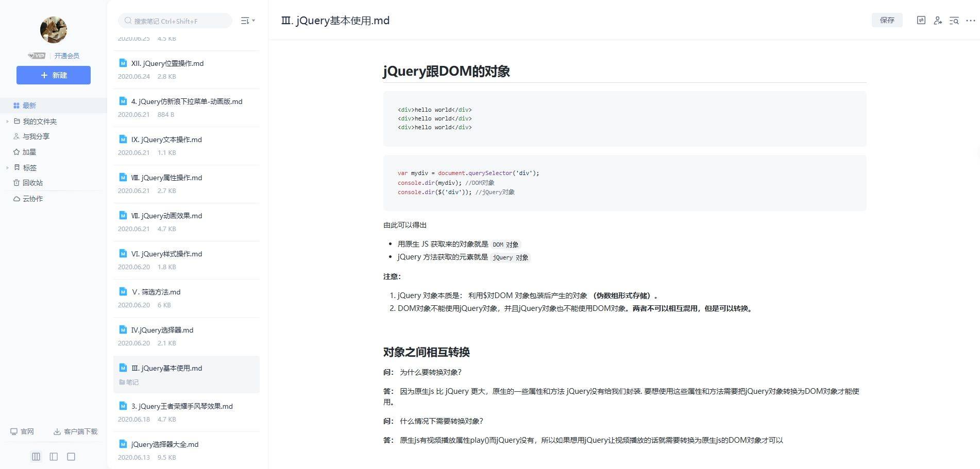Switch to the two-column layout icon
The width and height of the screenshot is (980, 469).
pos(54,457)
